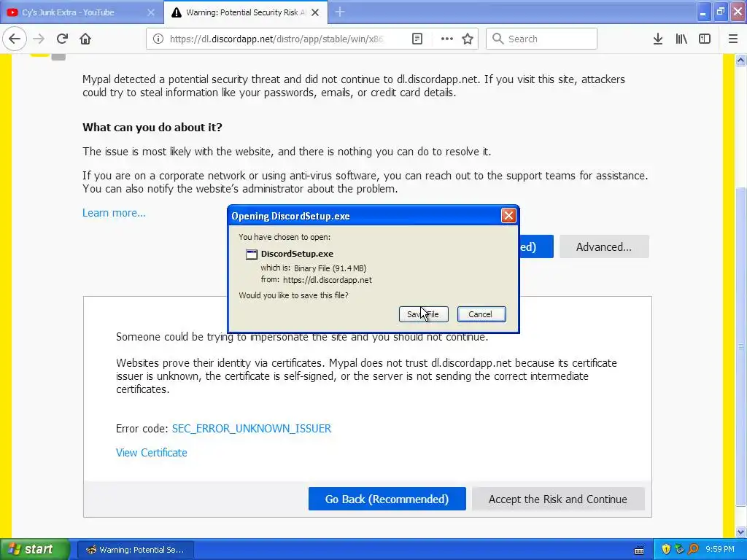Click the 'Binary File (91.4 MB)' text
Screen dimensions: 747x560
(x=330, y=268)
